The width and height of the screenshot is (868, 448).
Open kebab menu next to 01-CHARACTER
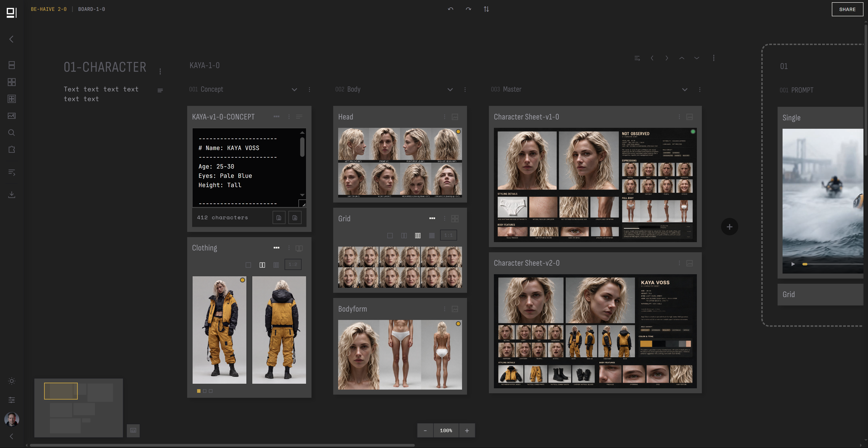pyautogui.click(x=160, y=71)
